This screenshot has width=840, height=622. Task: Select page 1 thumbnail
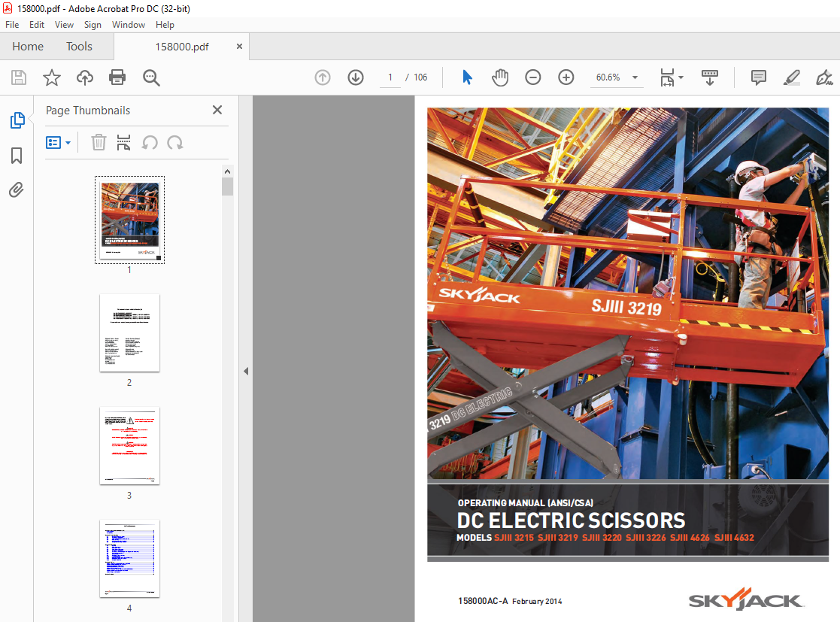[x=129, y=220]
